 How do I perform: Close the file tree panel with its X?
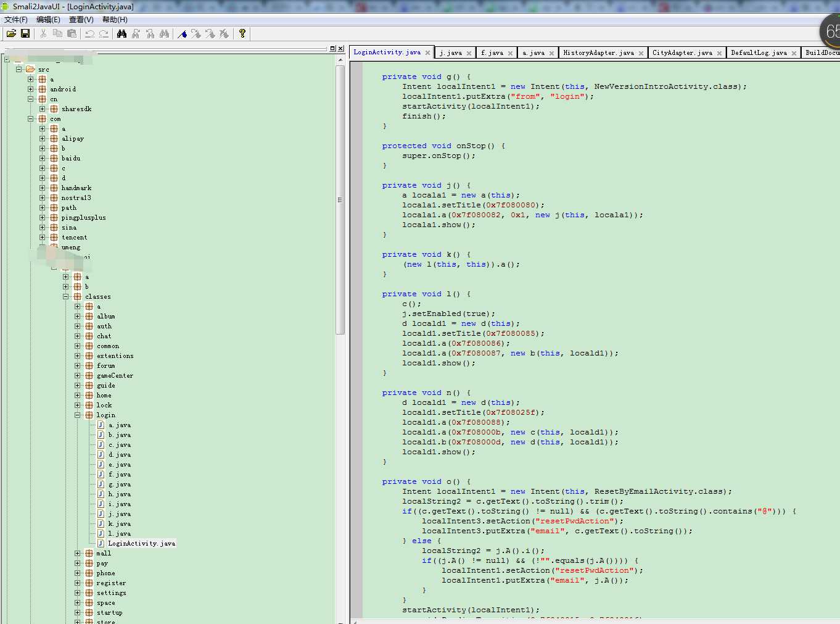pos(340,49)
